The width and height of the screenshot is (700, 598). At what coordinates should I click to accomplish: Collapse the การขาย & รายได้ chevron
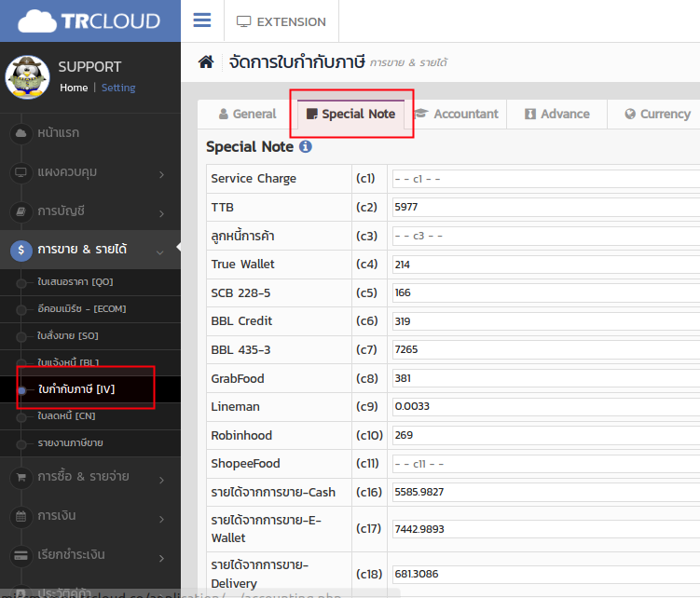[159, 252]
